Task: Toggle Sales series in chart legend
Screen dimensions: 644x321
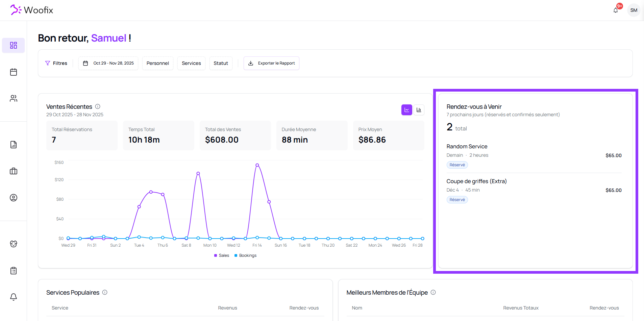Action: coord(222,255)
